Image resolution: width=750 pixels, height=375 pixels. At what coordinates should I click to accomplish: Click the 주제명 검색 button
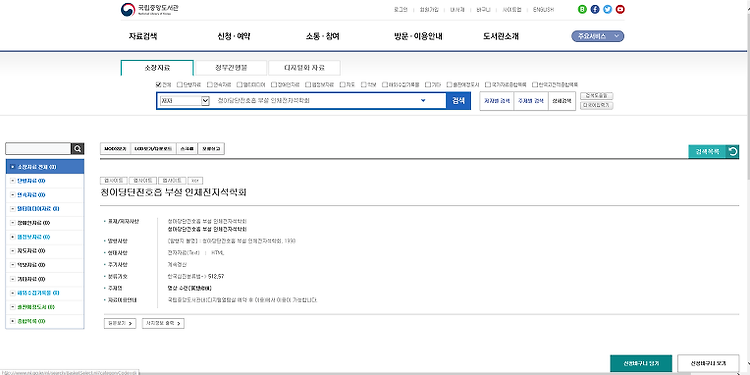tap(531, 101)
